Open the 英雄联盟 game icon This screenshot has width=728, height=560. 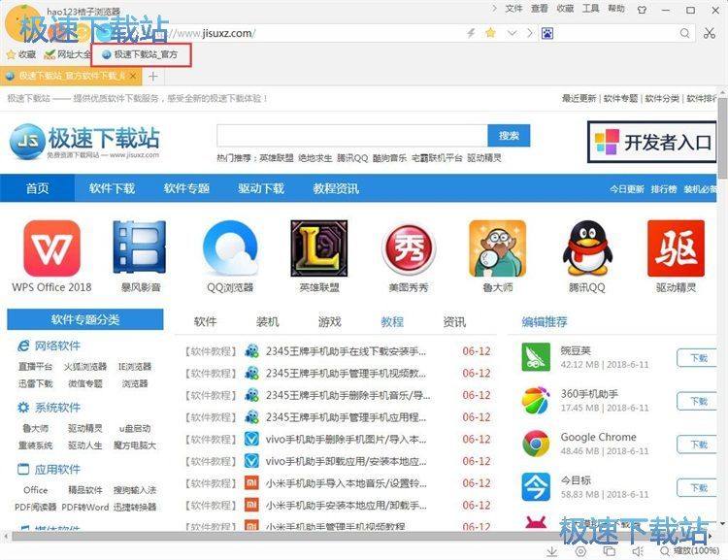[319, 248]
